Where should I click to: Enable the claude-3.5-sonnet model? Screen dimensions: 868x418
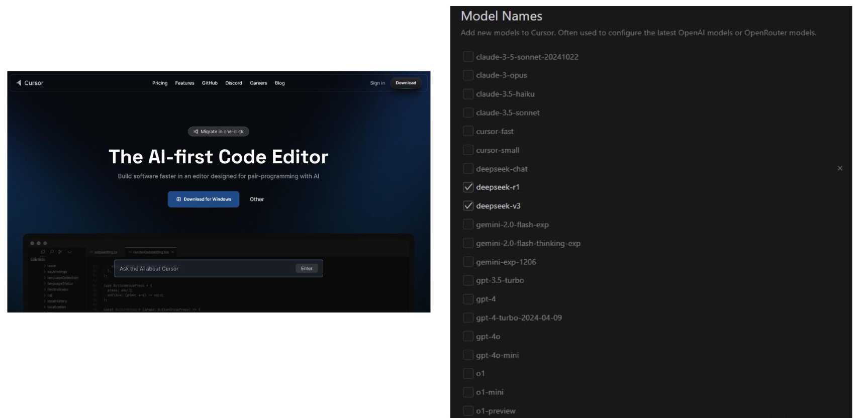click(x=468, y=113)
